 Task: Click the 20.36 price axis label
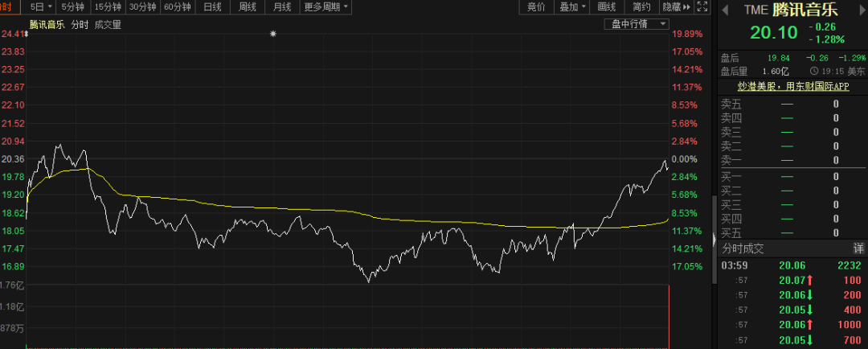coord(14,159)
